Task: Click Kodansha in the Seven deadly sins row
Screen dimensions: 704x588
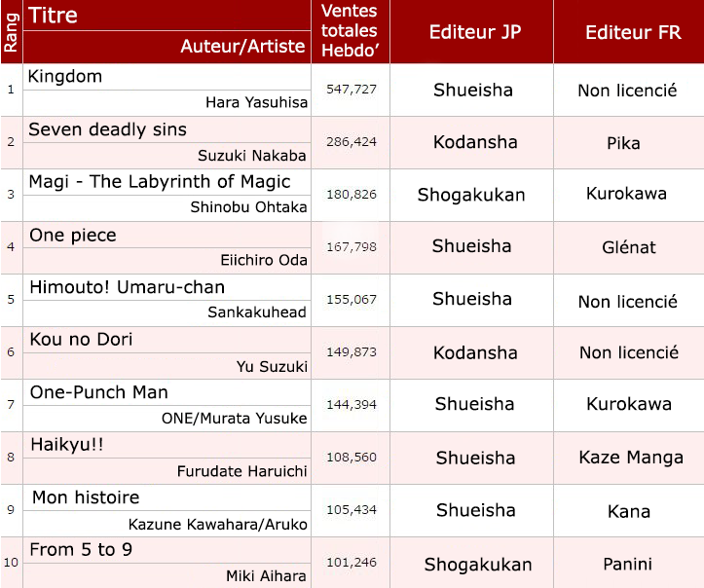Action: (x=475, y=142)
